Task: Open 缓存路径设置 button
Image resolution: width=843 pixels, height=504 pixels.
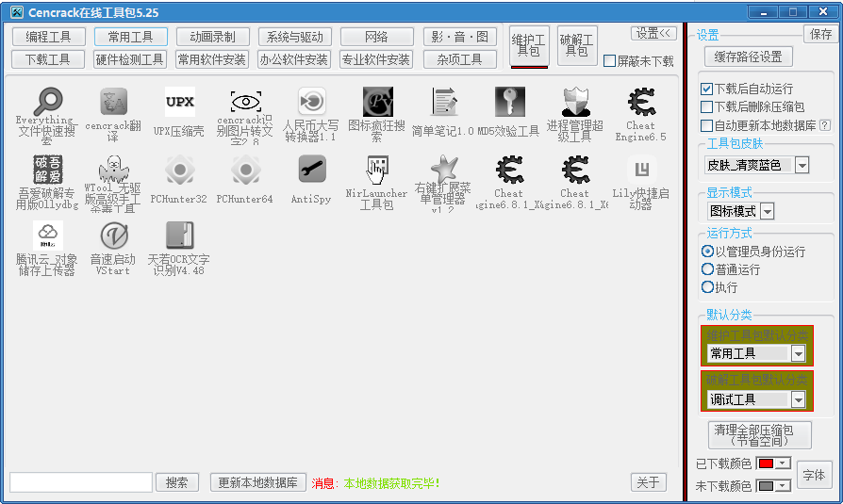Action: point(749,57)
